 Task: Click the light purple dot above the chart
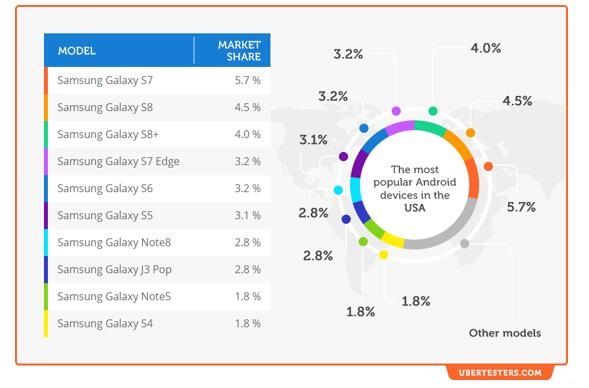tap(396, 111)
